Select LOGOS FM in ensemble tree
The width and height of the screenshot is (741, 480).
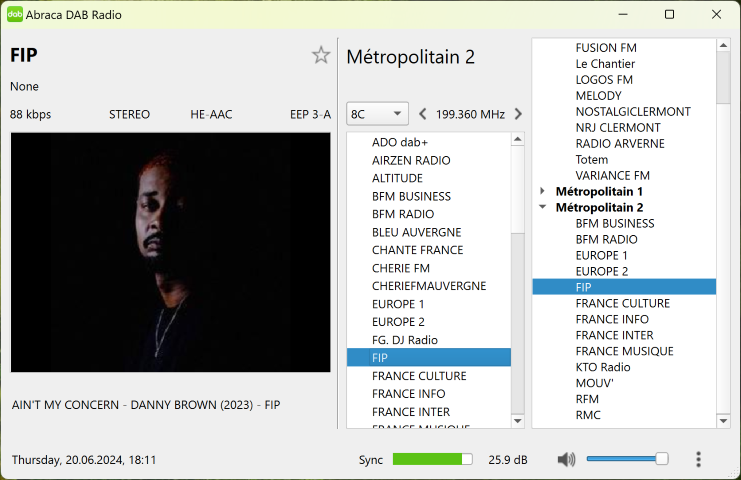pyautogui.click(x=604, y=79)
